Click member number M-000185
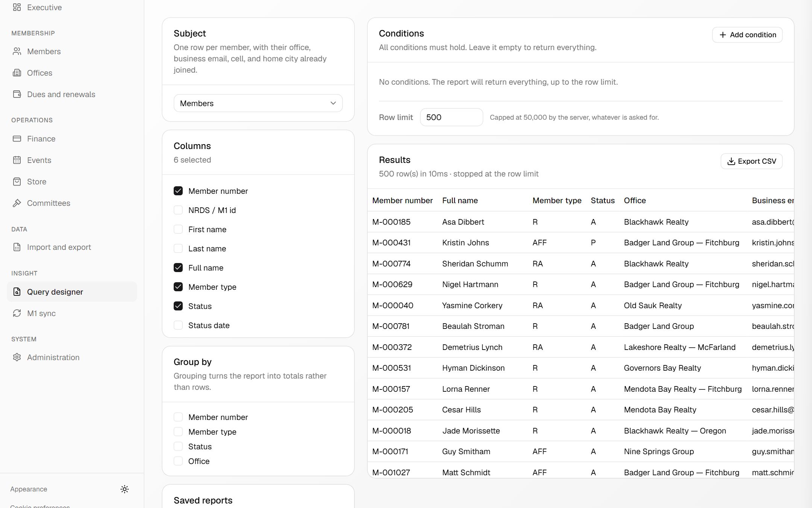Viewport: 812px width, 508px height. tap(391, 222)
